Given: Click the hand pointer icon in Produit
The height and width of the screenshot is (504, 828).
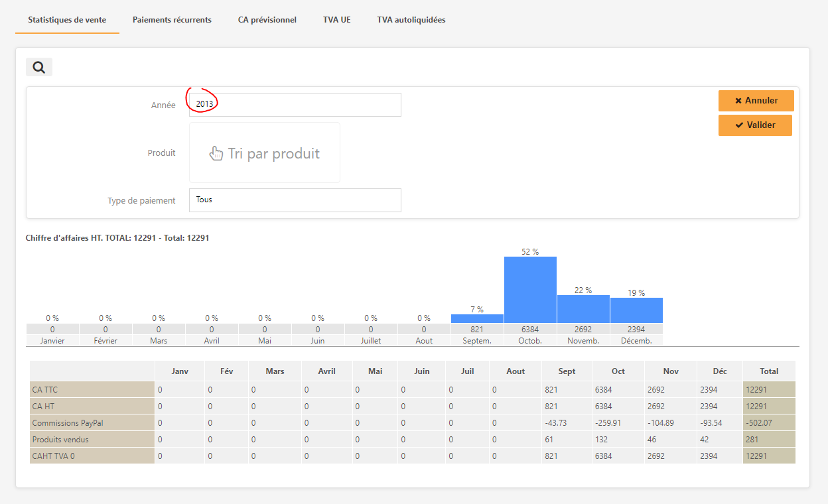Looking at the screenshot, I should [x=216, y=153].
